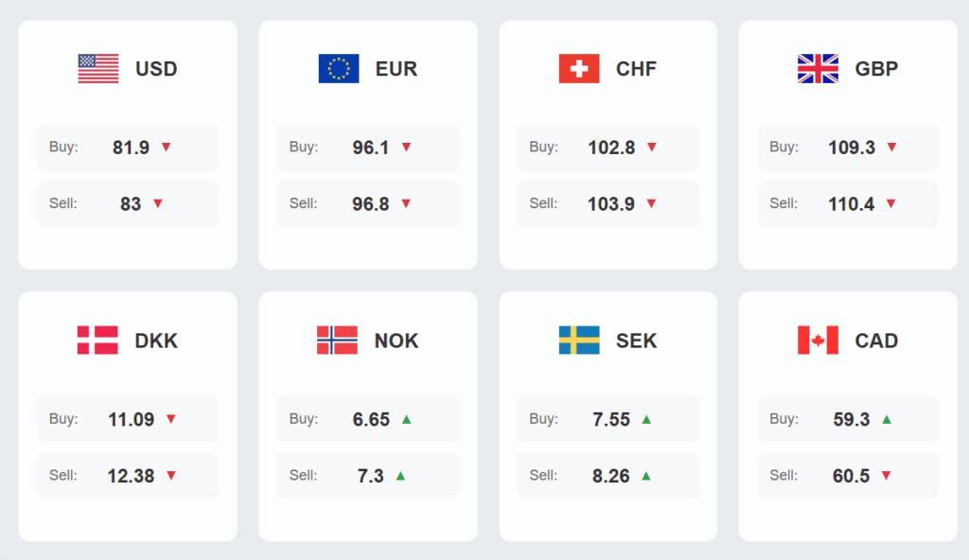
Task: Click the CHF Buy rate row
Action: 608,148
